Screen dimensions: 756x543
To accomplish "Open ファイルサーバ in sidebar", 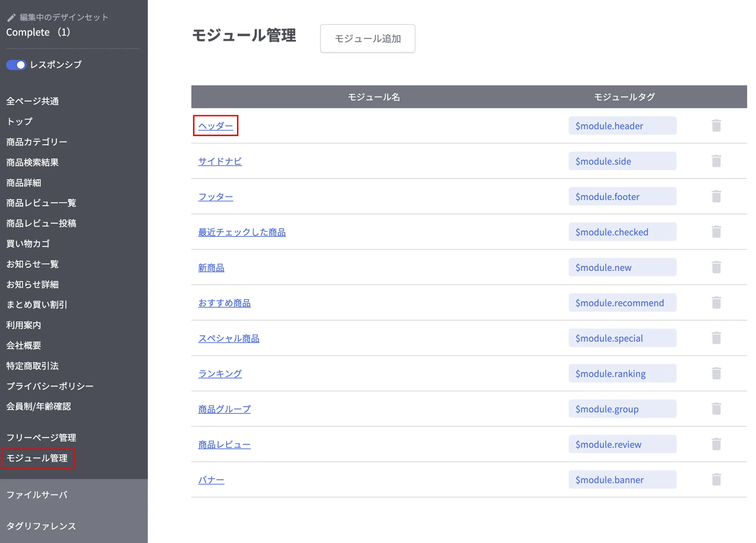I will (x=37, y=495).
